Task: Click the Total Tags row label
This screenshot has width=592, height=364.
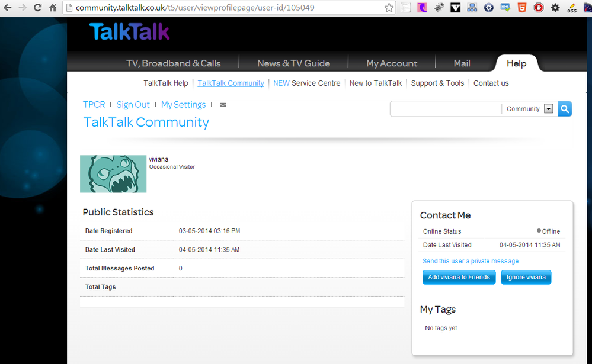Action: [x=100, y=287]
